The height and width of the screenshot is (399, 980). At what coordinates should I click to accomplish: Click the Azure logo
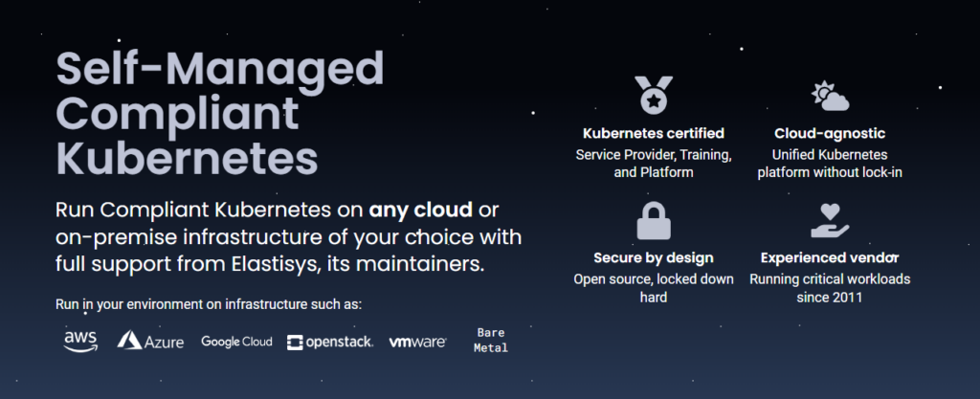click(x=150, y=341)
